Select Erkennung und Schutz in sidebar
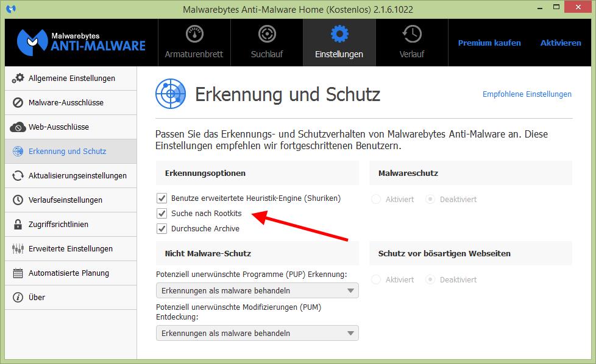The width and height of the screenshot is (596, 364). click(71, 151)
